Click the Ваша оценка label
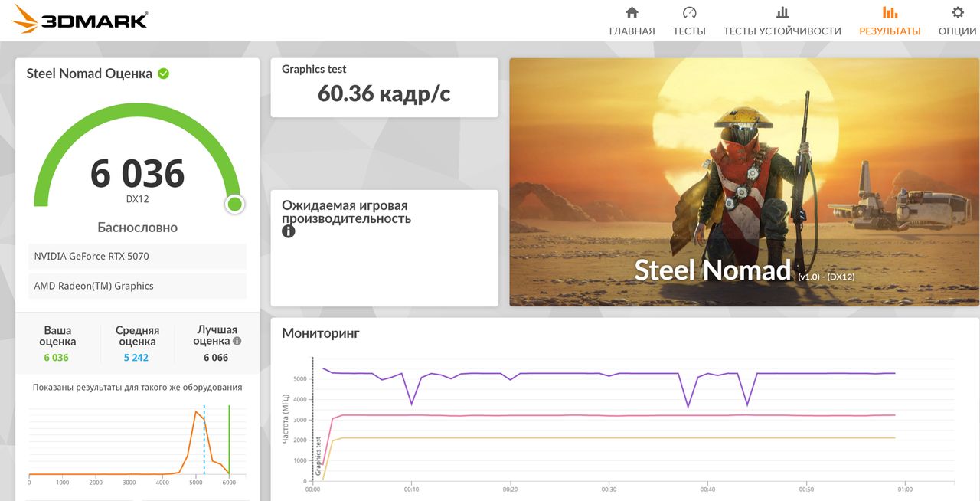Image resolution: width=980 pixels, height=501 pixels. [x=59, y=336]
